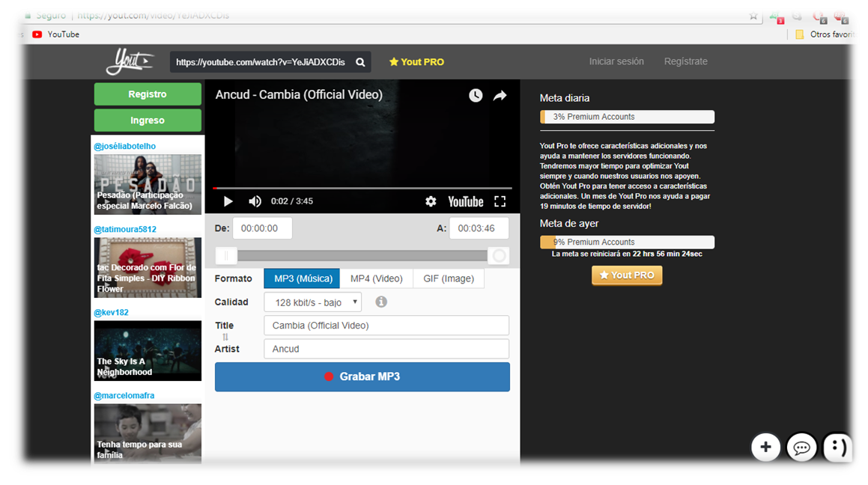The image size is (868, 485).
Task: Play the Ancud - Cambia video
Action: click(228, 201)
